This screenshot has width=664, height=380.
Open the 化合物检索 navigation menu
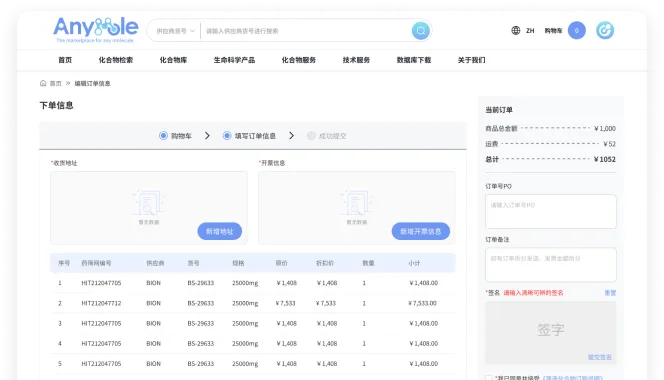(116, 60)
